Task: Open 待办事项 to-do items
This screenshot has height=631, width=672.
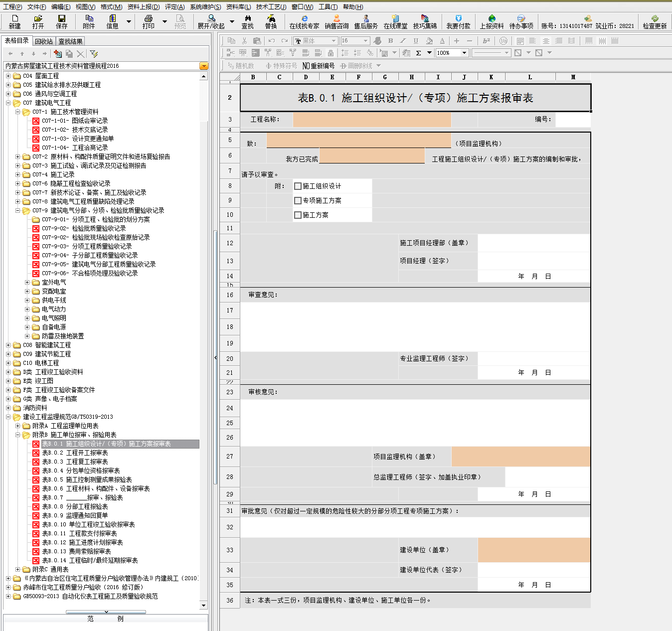Action: click(521, 22)
